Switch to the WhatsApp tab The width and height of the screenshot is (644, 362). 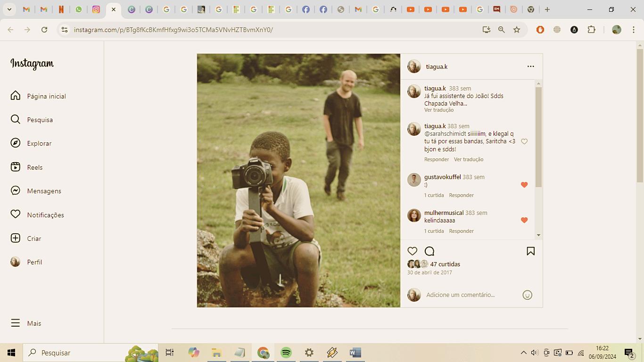coord(79,9)
